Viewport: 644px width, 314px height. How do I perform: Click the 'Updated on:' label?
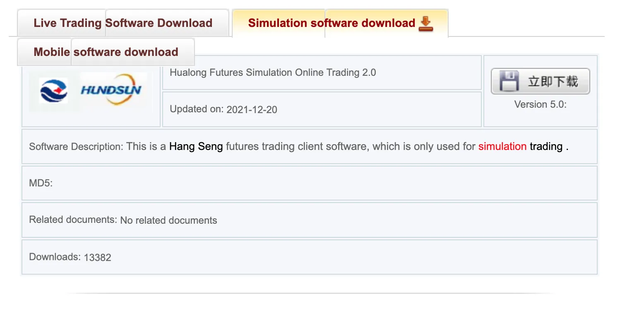[x=197, y=109]
